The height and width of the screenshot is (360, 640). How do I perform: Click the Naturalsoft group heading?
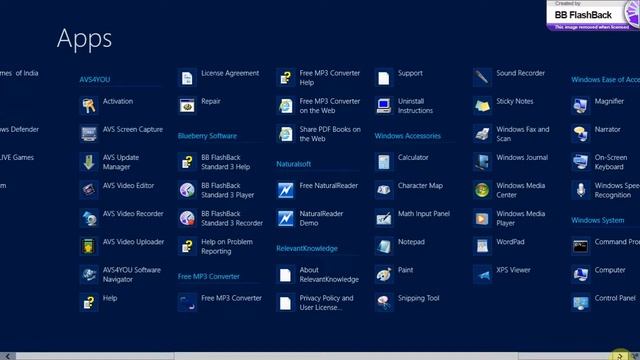293,164
